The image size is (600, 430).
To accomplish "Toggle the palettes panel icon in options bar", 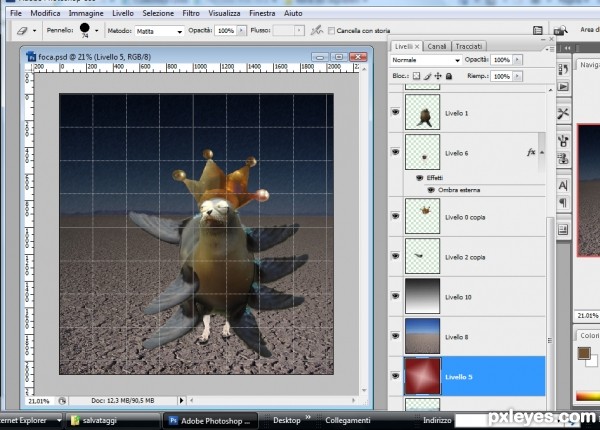I will pos(538,30).
